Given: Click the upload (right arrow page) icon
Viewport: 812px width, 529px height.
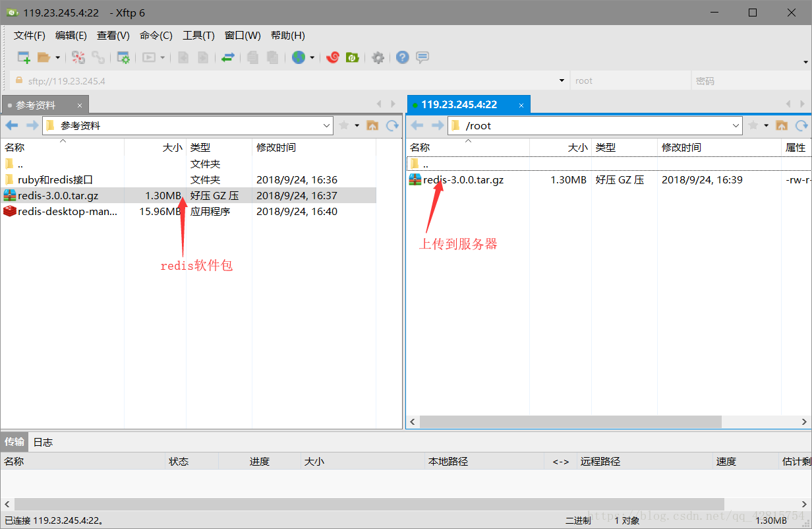Looking at the screenshot, I should pos(203,57).
